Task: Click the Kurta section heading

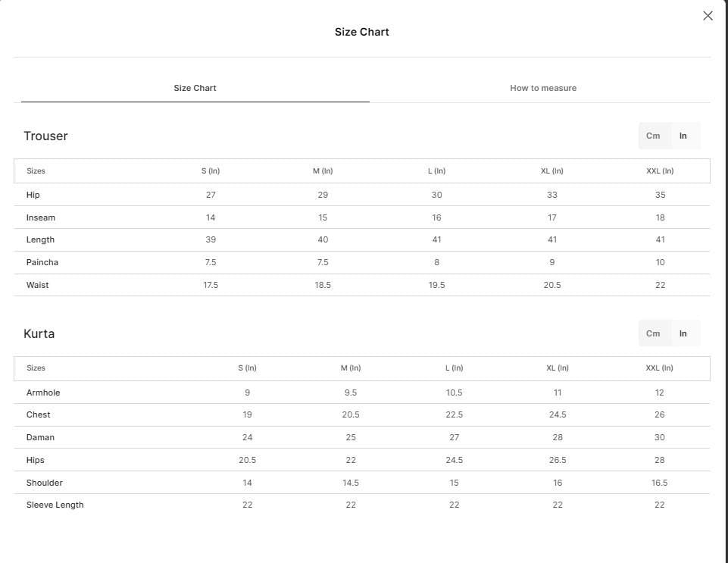Action: click(39, 333)
